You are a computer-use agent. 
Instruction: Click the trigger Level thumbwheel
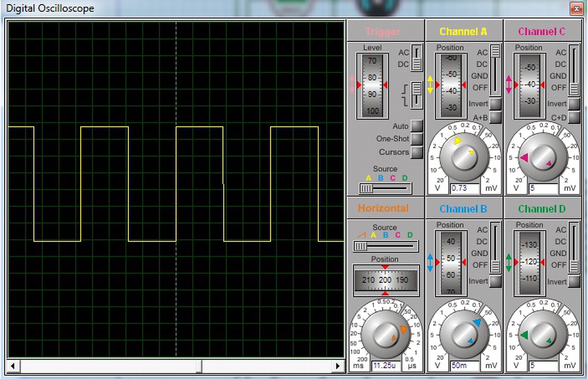(x=372, y=86)
